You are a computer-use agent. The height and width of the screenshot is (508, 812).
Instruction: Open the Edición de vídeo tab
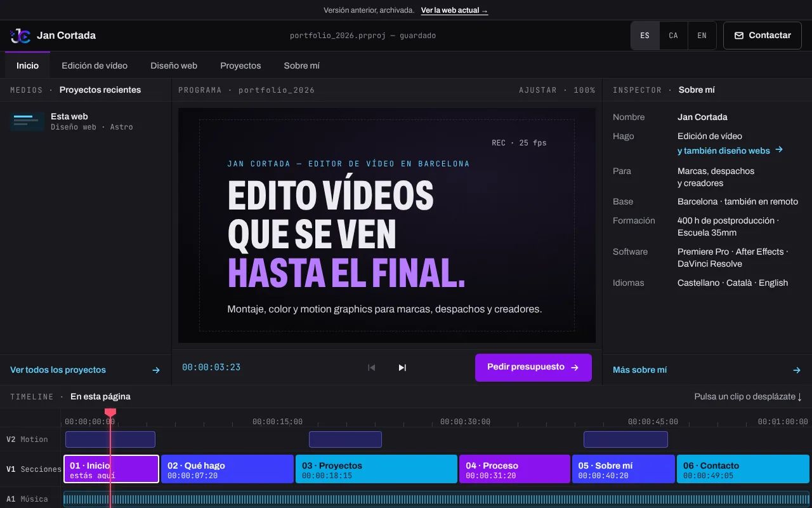95,65
